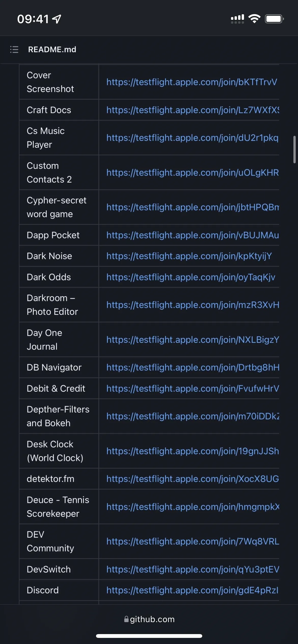Tap the battery indicator icon
Screen dimensions: 298x644
pos(275,19)
